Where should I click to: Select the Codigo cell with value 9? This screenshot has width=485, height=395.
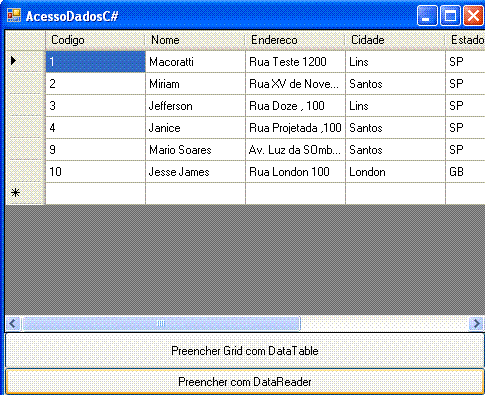(95, 149)
